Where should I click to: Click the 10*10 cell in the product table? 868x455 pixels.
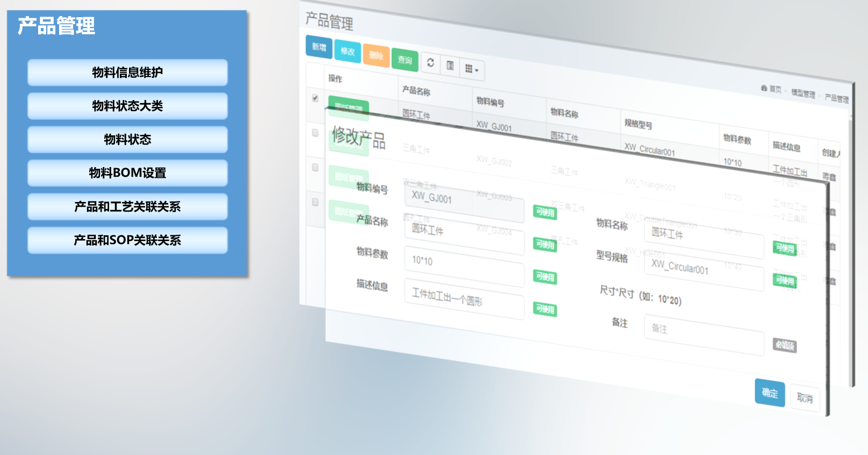pyautogui.click(x=733, y=162)
